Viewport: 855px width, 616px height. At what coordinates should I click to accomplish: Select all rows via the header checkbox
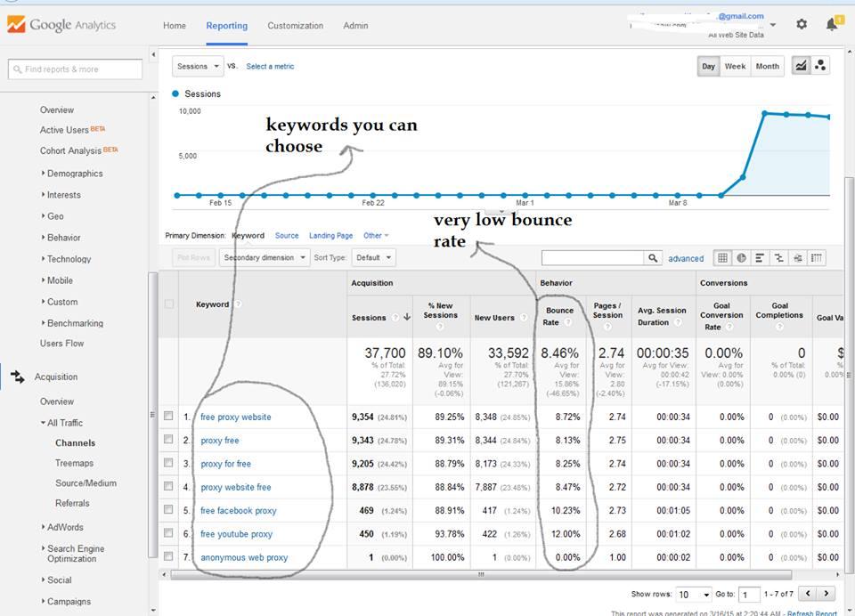pos(168,304)
